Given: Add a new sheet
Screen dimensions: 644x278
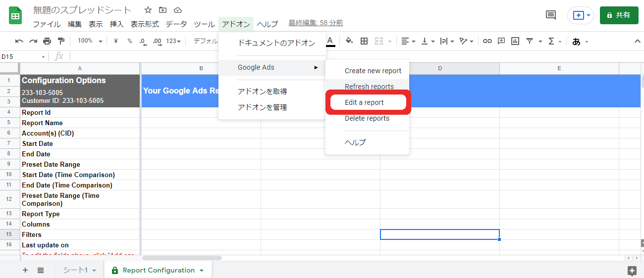Looking at the screenshot, I should (25, 270).
